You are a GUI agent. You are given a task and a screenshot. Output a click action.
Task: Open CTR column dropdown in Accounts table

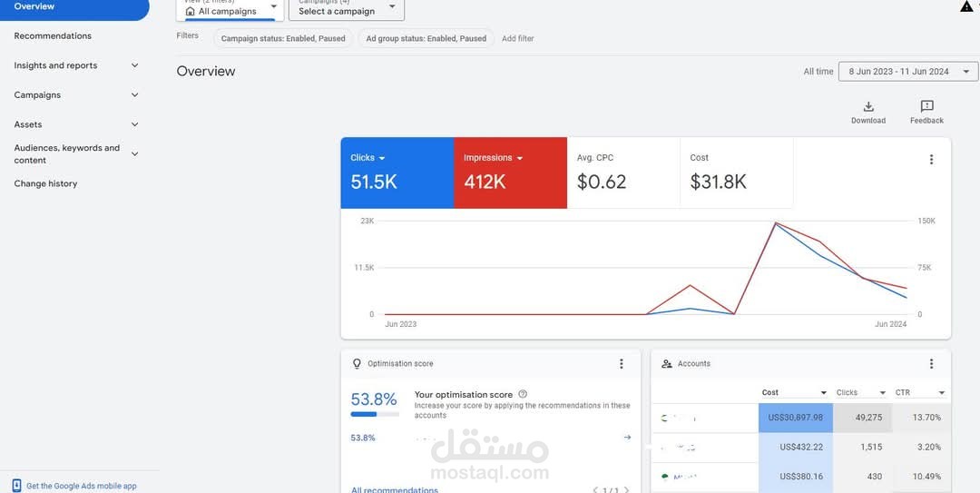[x=941, y=393]
